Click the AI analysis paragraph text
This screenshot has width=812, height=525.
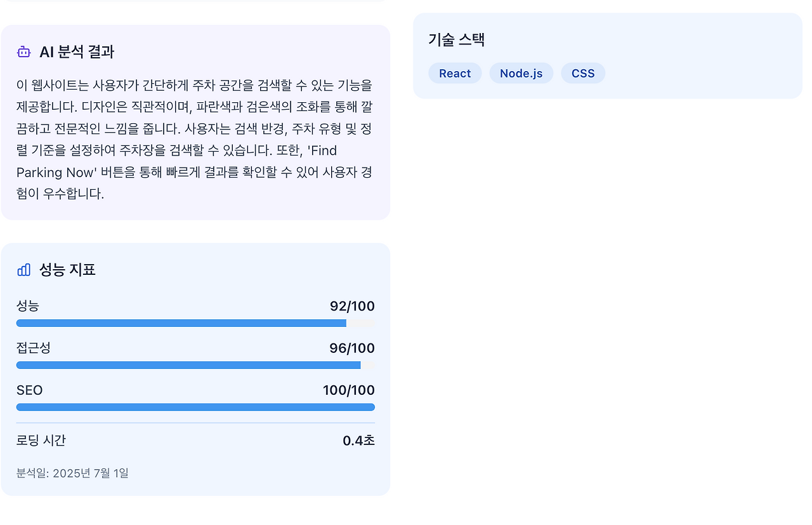(x=194, y=139)
